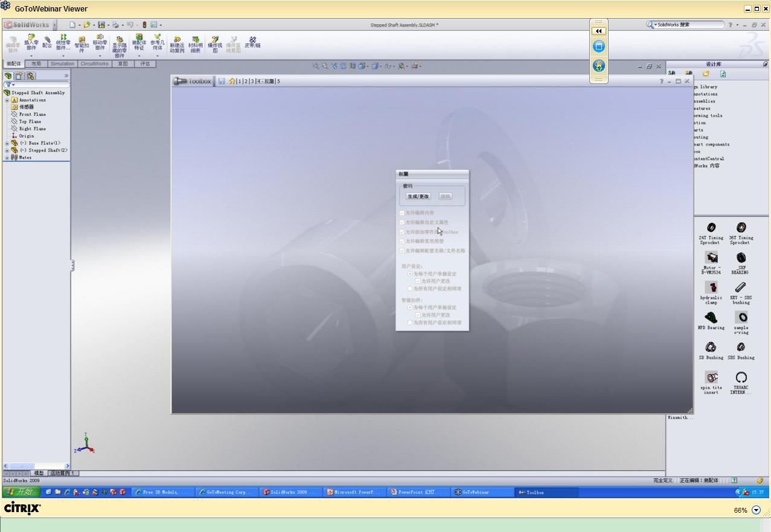Viewport: 771px width, 532px height.
Task: Switch to the CircuitWorks command tab
Action: [x=95, y=63]
